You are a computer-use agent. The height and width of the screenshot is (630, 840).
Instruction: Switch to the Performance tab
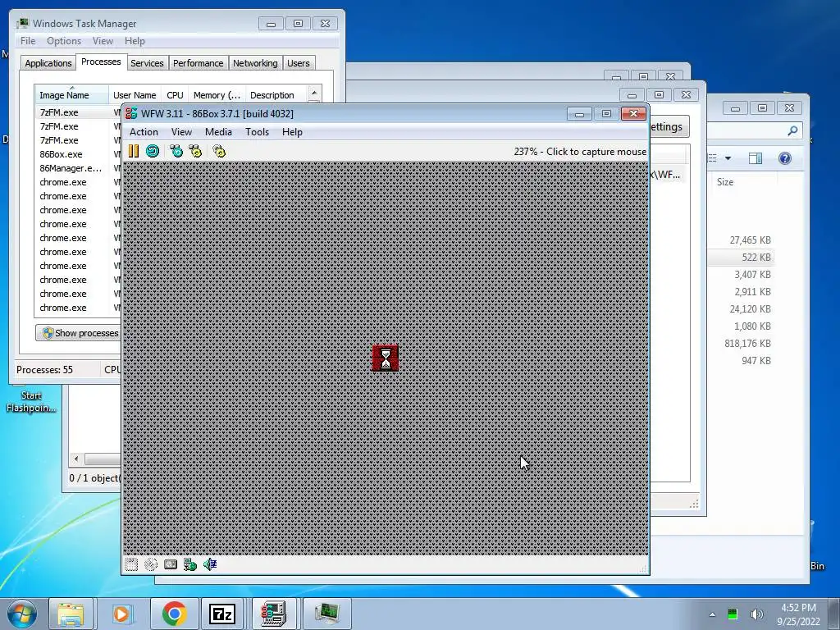[199, 63]
